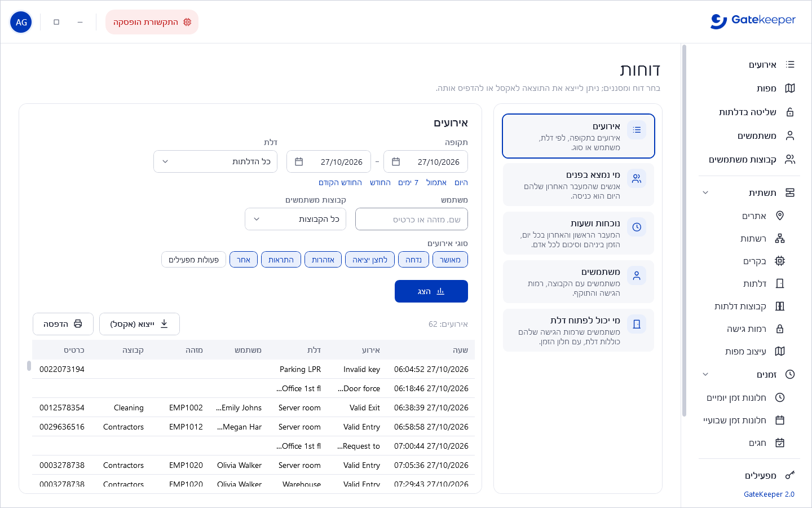Toggle the התראות event type chip
812x508 pixels.
tap(281, 260)
